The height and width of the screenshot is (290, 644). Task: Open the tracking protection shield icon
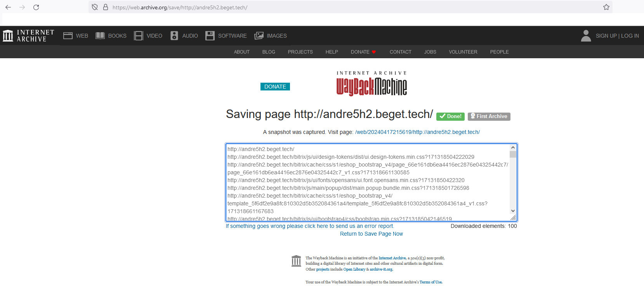click(x=95, y=7)
